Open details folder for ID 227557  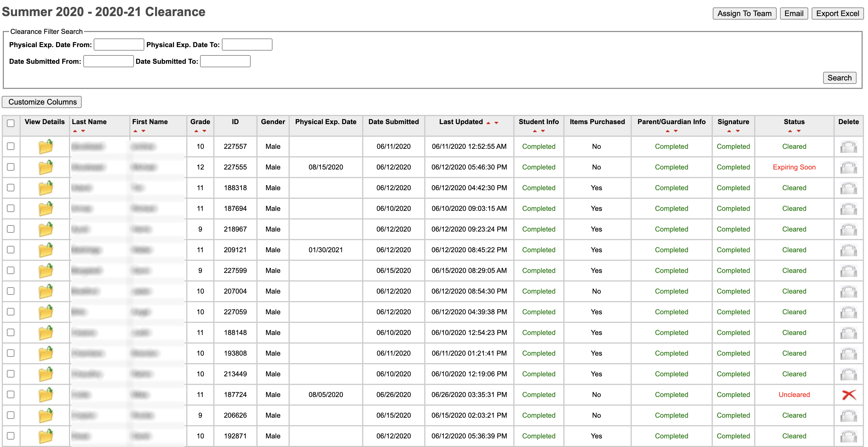click(45, 147)
